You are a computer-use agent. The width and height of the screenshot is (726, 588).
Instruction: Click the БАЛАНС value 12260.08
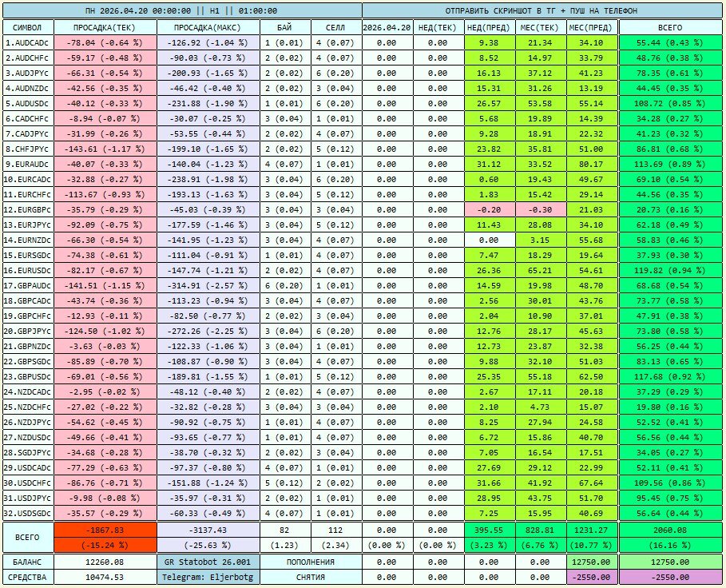coord(105,562)
